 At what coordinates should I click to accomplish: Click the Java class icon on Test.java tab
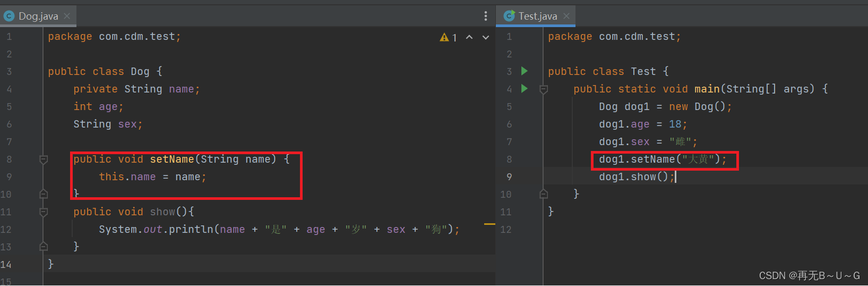click(x=509, y=16)
